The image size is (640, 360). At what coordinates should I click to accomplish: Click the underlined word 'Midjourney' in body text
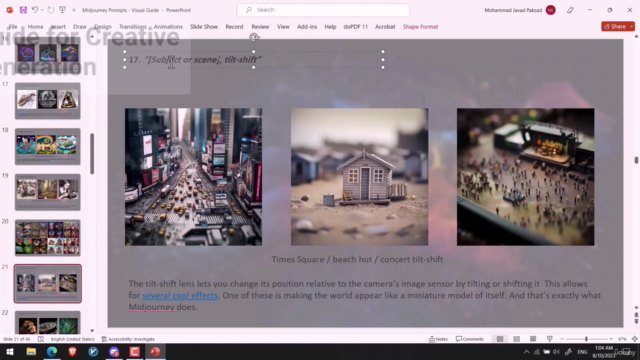pos(151,307)
